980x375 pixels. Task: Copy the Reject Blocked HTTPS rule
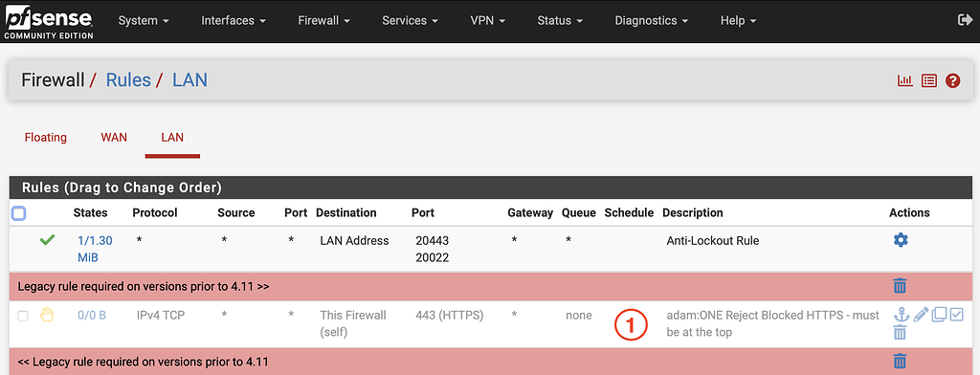click(x=939, y=315)
